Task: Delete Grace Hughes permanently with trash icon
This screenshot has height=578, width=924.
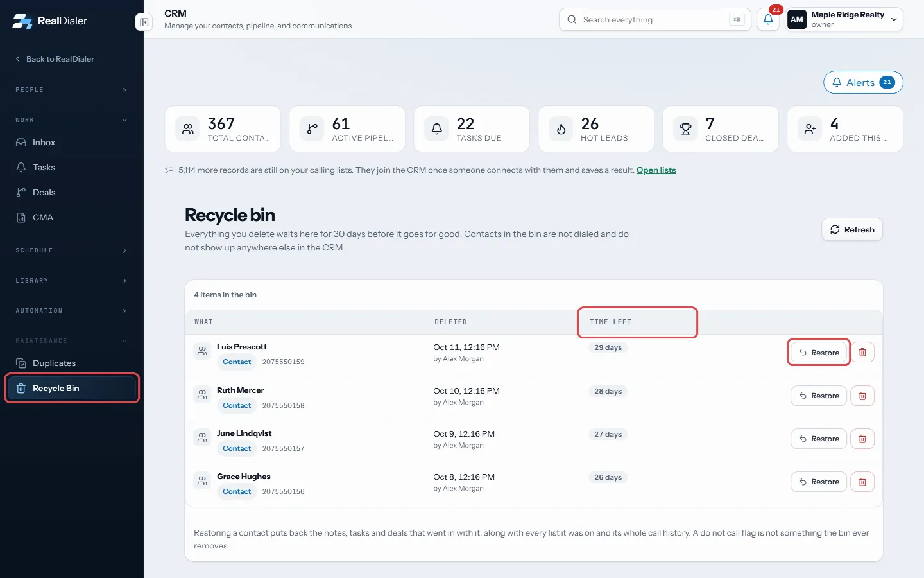Action: (x=862, y=482)
